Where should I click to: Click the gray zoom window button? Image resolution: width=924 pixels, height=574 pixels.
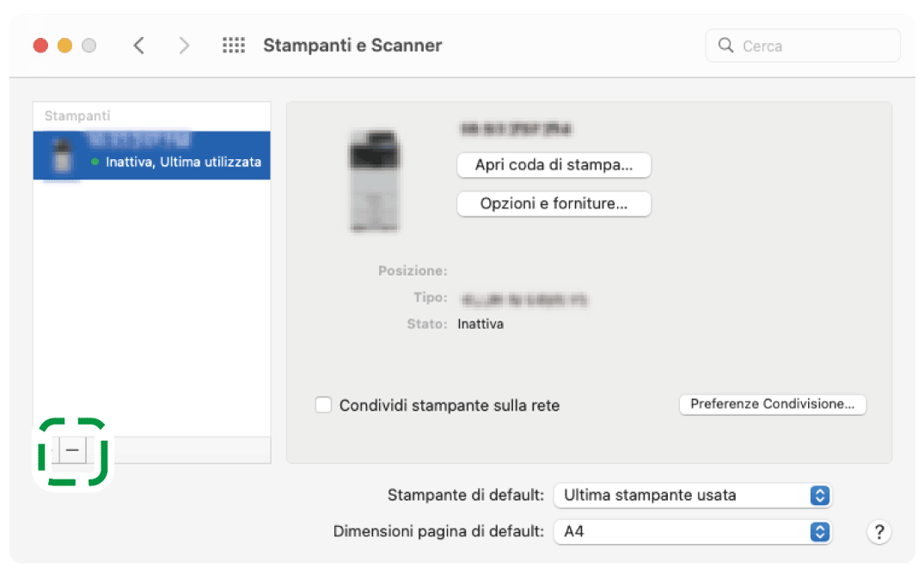pos(89,46)
